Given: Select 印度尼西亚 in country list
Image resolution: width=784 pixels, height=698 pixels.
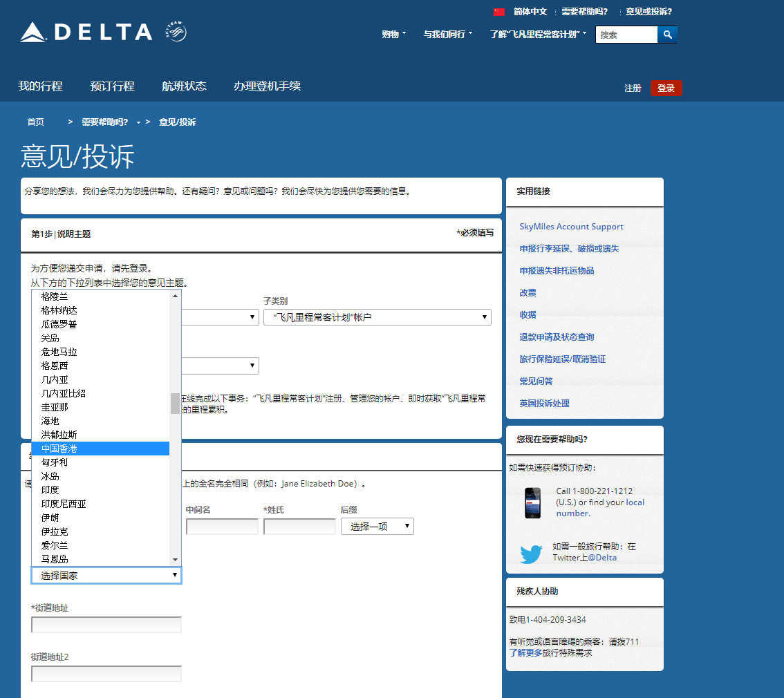Looking at the screenshot, I should 100,504.
